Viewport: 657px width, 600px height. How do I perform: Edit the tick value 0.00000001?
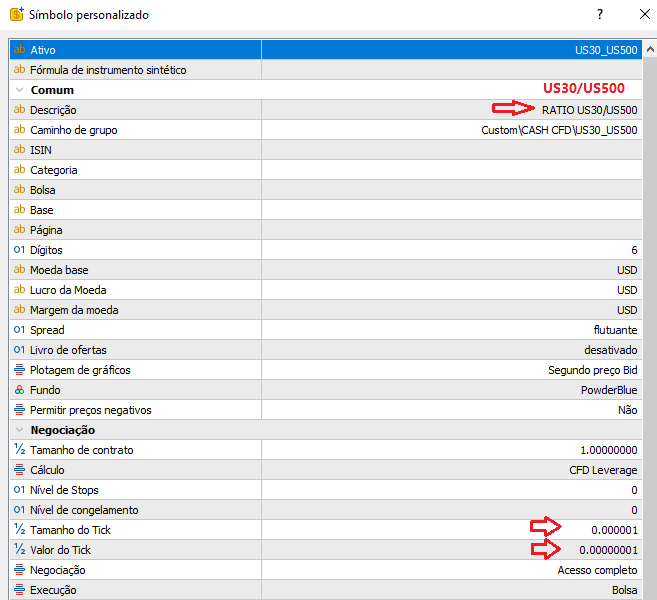click(x=608, y=550)
